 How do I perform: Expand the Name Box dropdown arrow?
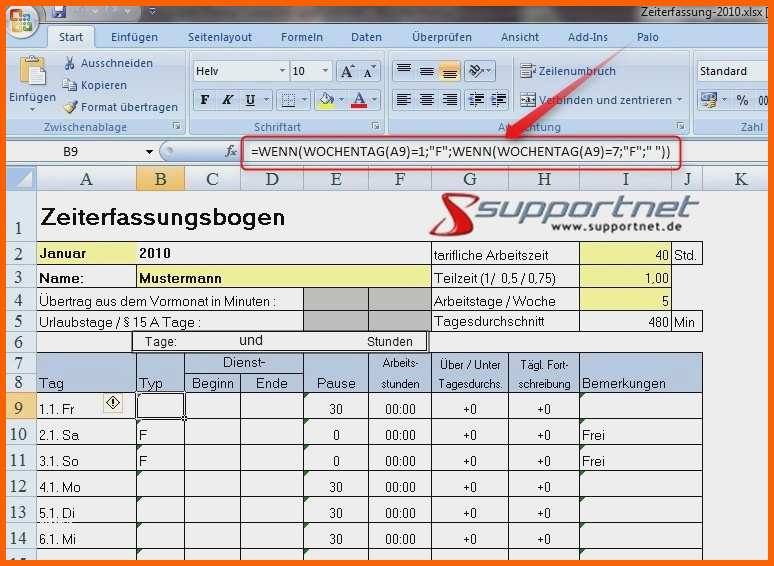click(149, 152)
